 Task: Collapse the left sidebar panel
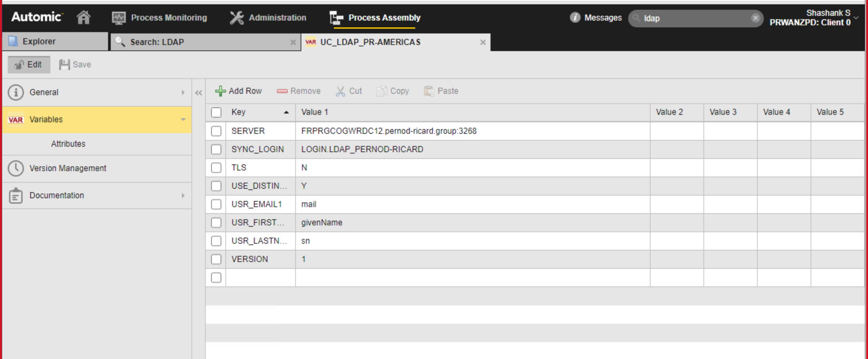198,93
